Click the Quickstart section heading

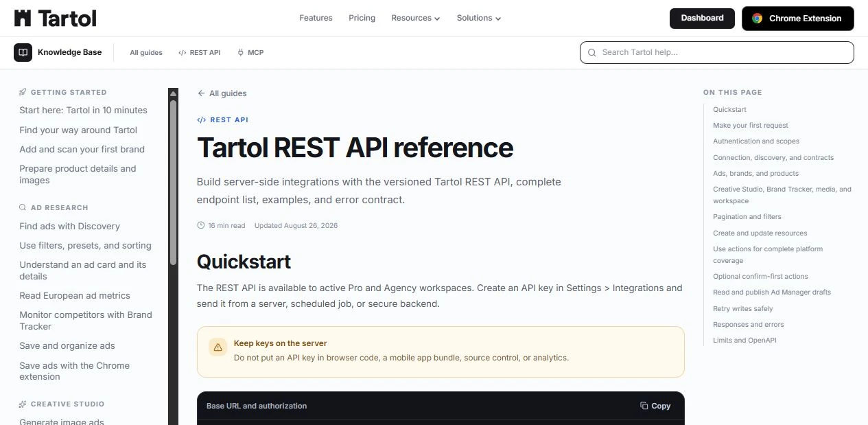(x=244, y=262)
